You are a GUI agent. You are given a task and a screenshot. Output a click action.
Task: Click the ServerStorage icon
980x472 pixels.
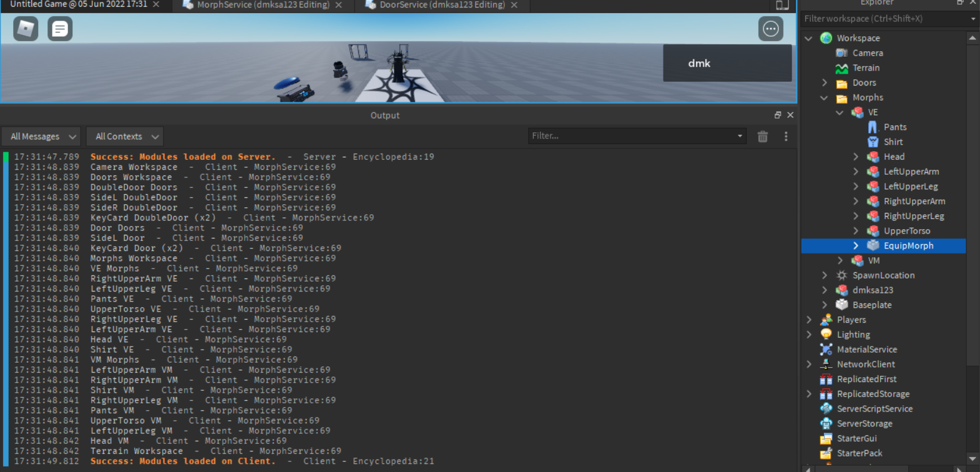[826, 424]
